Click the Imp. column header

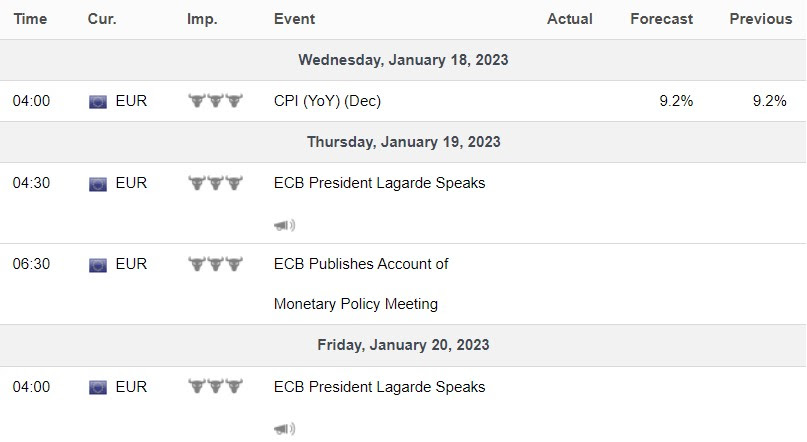[202, 19]
